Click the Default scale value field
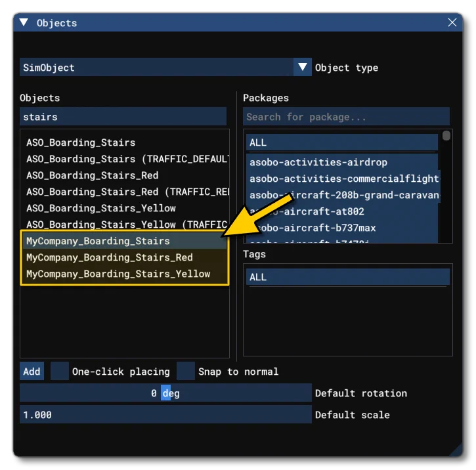 (165, 414)
